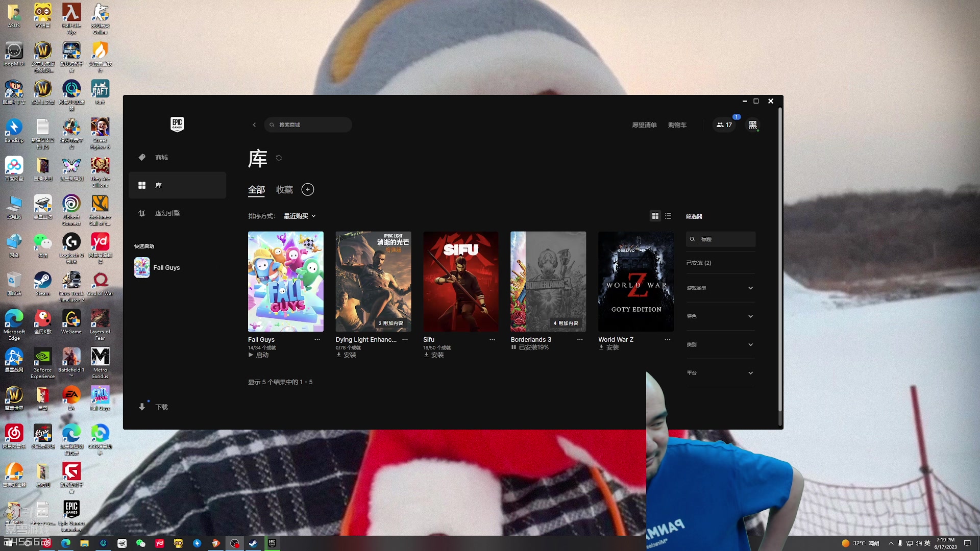Expand the 平台 filter
Image resolution: width=980 pixels, height=551 pixels.
pos(720,373)
